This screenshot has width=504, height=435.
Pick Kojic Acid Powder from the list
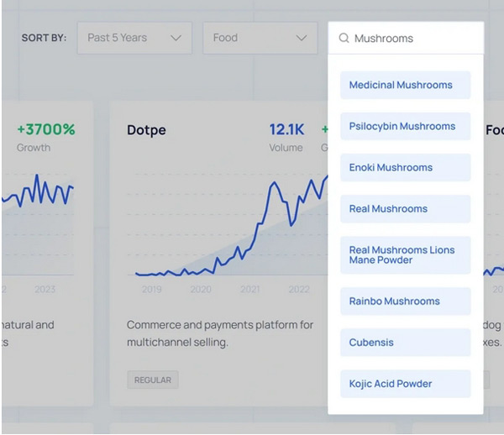pyautogui.click(x=405, y=384)
